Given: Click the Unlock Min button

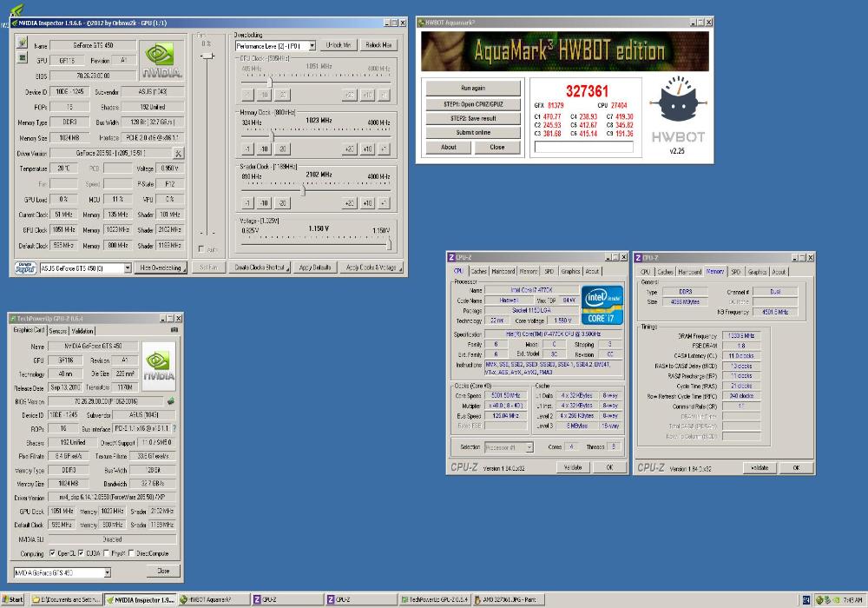Looking at the screenshot, I should [x=339, y=45].
